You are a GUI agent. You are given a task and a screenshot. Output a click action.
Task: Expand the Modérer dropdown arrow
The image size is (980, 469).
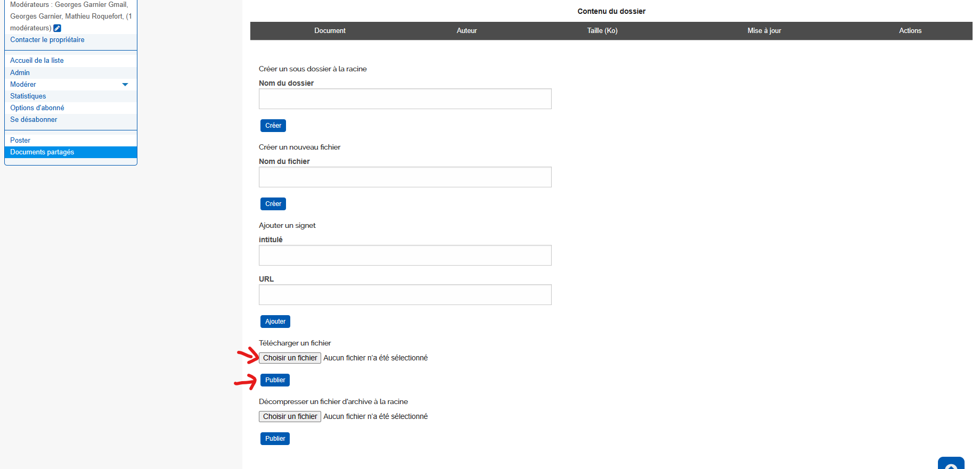(x=125, y=85)
